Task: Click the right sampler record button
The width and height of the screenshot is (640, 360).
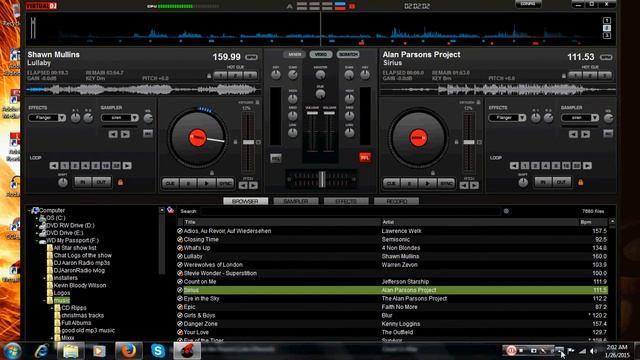Action: tap(608, 133)
